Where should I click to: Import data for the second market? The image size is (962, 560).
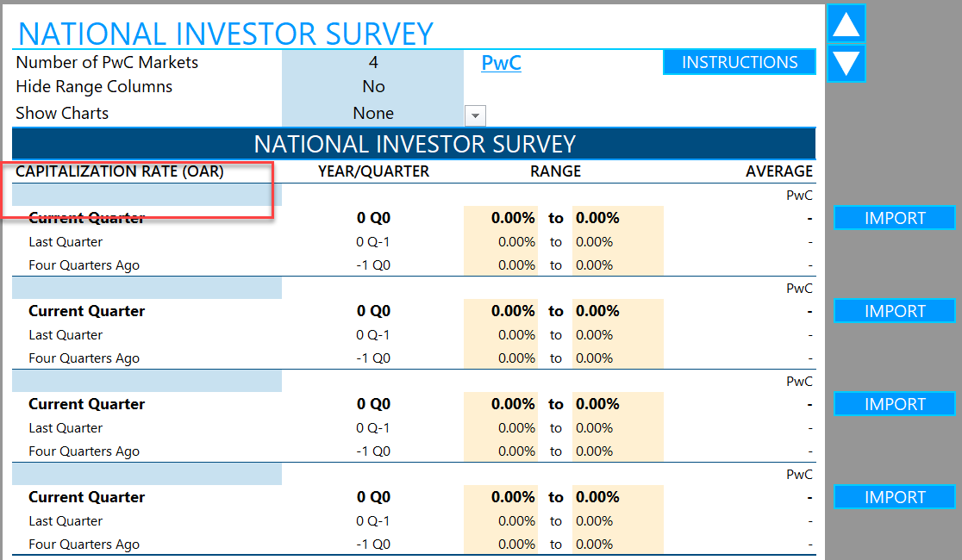click(894, 311)
